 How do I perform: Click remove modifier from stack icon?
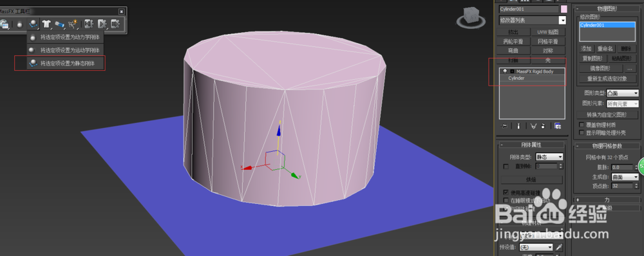[543, 126]
